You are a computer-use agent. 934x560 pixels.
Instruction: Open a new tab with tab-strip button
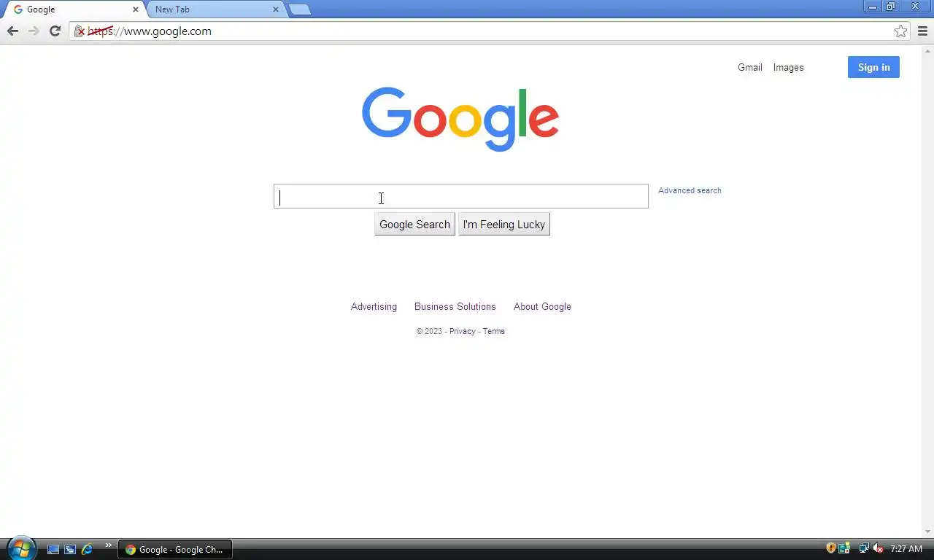point(299,9)
